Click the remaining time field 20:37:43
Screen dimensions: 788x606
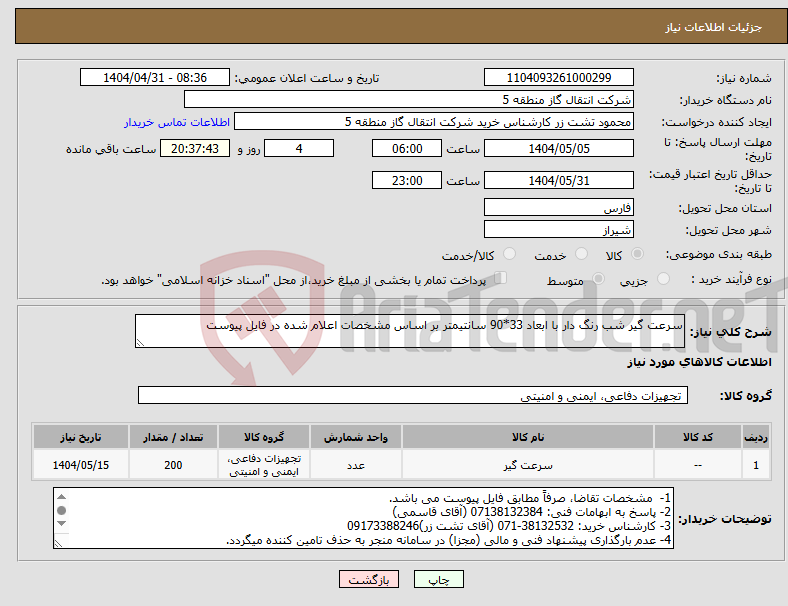(x=195, y=149)
